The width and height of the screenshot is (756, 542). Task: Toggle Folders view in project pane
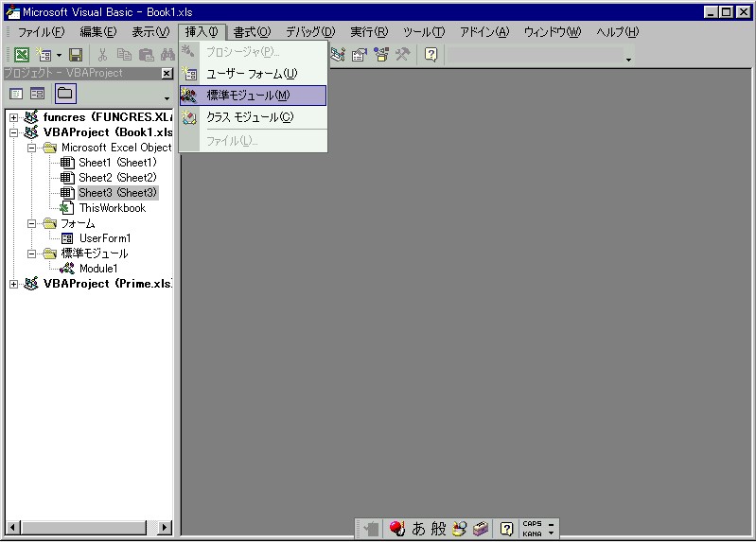point(65,94)
